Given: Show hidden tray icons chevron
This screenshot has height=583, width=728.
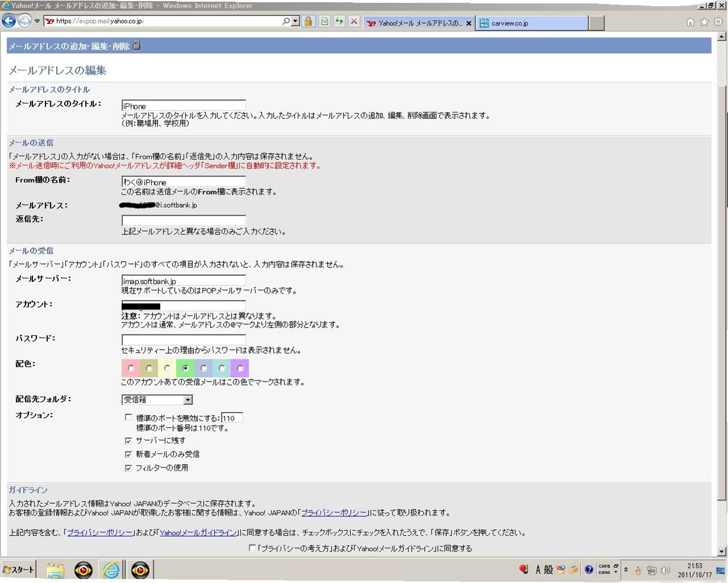Looking at the screenshot, I should (626, 569).
